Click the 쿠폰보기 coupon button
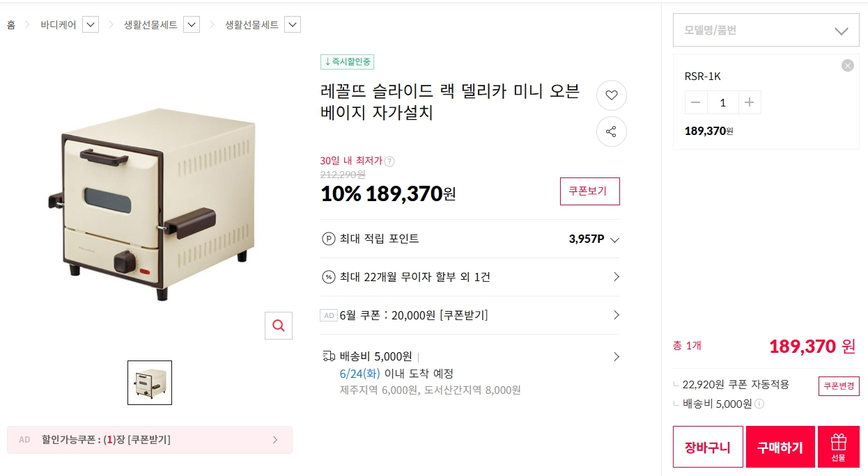868x476 pixels. (x=589, y=191)
